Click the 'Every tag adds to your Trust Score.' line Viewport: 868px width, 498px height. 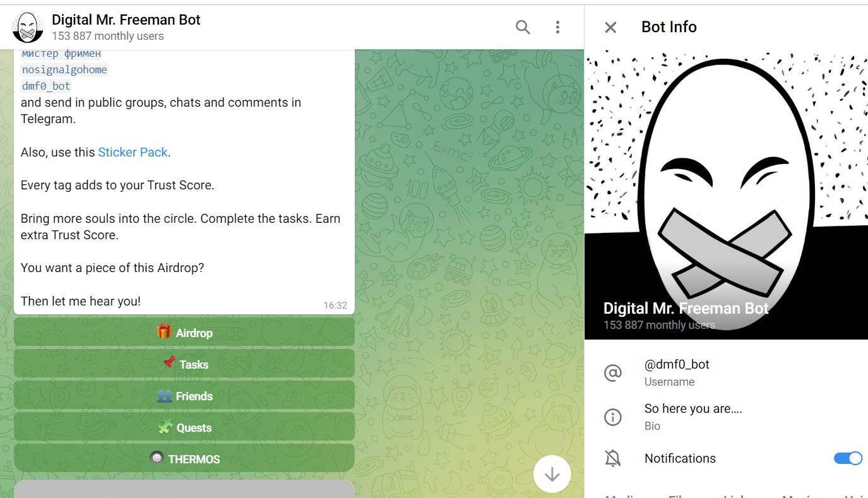point(117,185)
